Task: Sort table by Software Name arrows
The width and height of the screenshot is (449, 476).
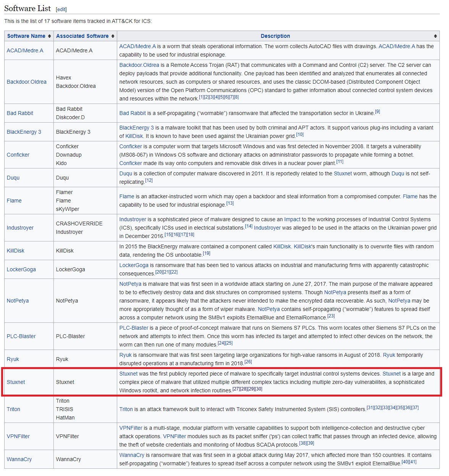Action: 50,36
